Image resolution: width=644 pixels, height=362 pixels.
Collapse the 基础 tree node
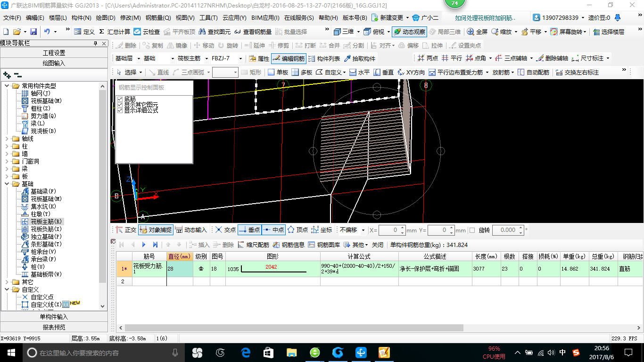coord(7,184)
